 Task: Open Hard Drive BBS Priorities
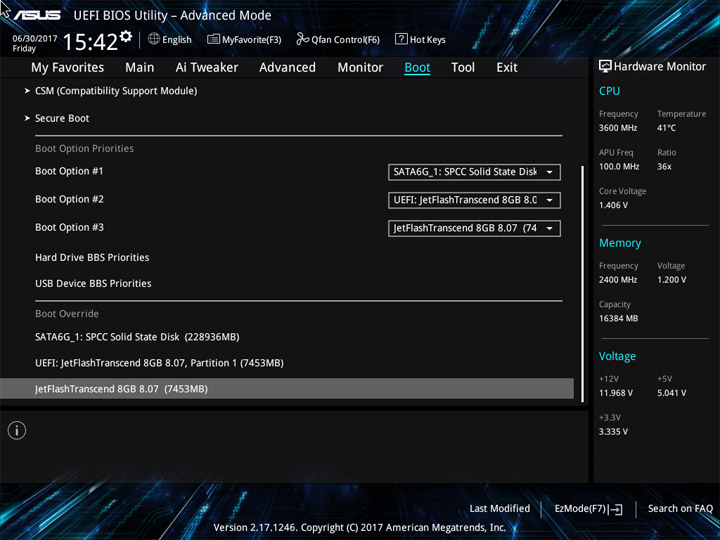click(x=92, y=257)
